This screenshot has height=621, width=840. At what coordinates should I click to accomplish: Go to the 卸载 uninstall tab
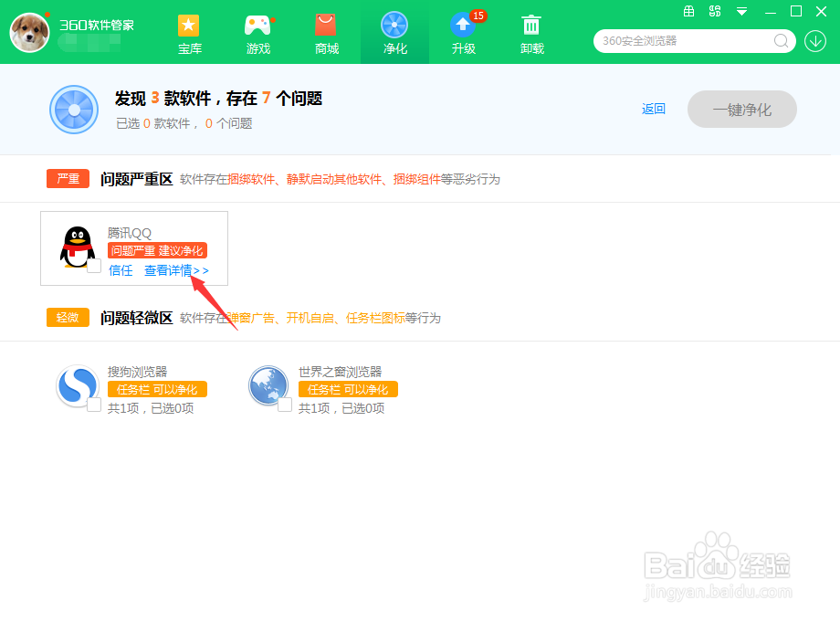[x=531, y=35]
